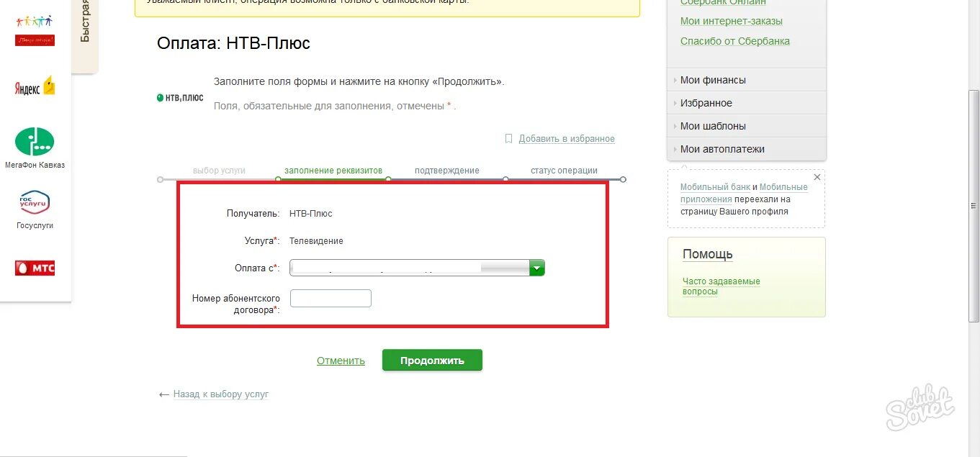Click the Телевидение service value
980x457 pixels.
316,241
